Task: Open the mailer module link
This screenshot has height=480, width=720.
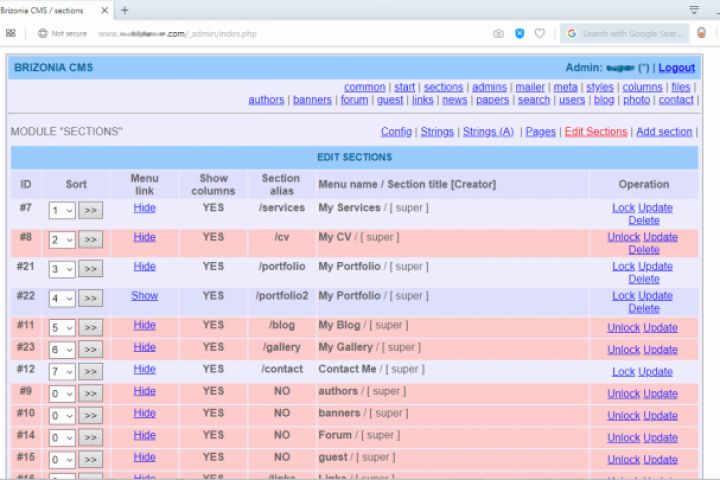Action: (530, 87)
